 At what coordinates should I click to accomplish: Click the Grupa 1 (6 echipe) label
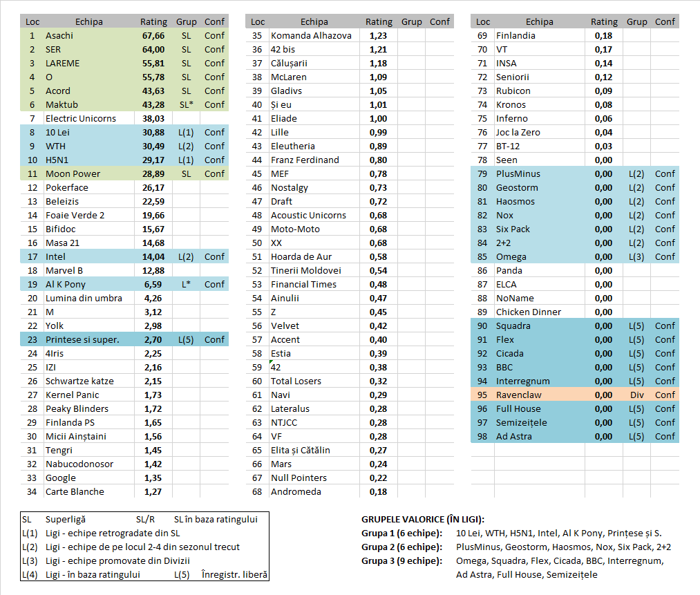[x=399, y=533]
